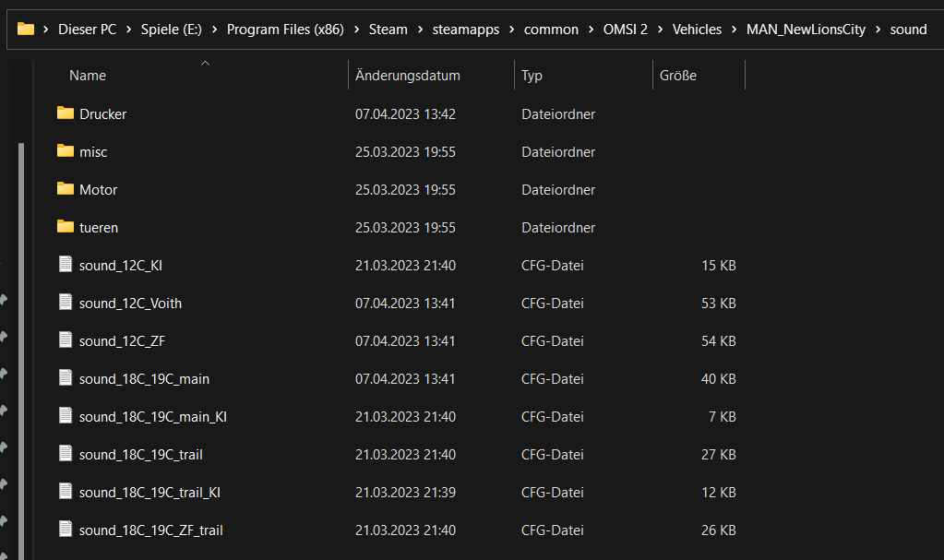Image resolution: width=944 pixels, height=560 pixels.
Task: Select the sound_12C_Voith file icon
Action: [65, 303]
